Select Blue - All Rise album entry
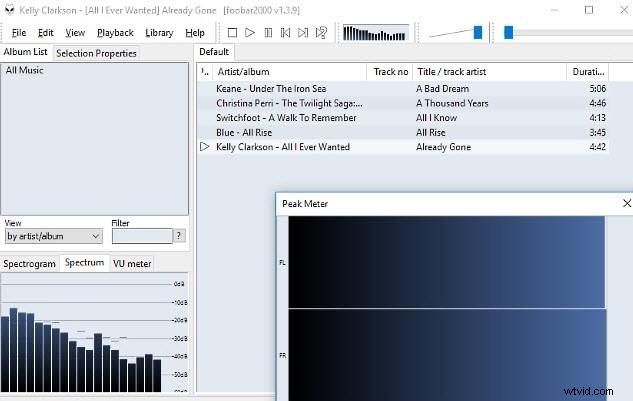Screen dimensions: 633x401 click(244, 132)
